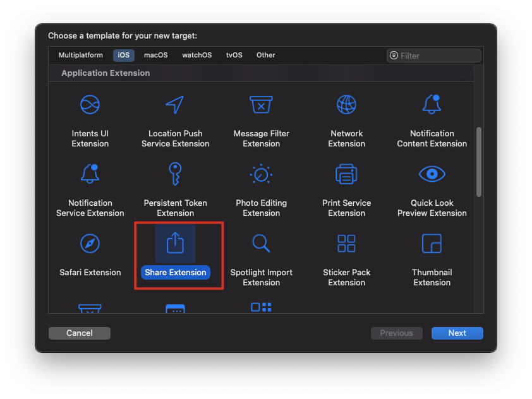Select the Network Extension globe icon

click(346, 104)
